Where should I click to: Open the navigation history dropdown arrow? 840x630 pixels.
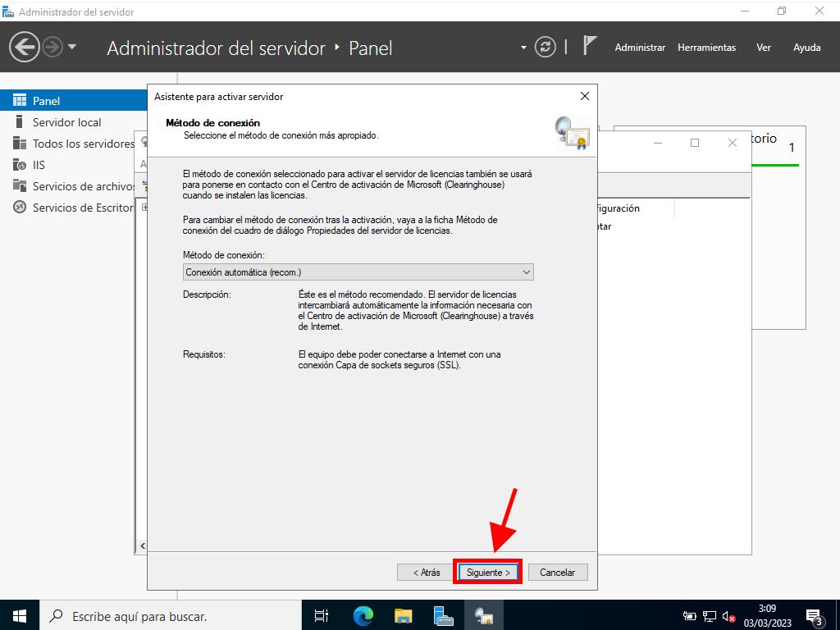point(72,47)
